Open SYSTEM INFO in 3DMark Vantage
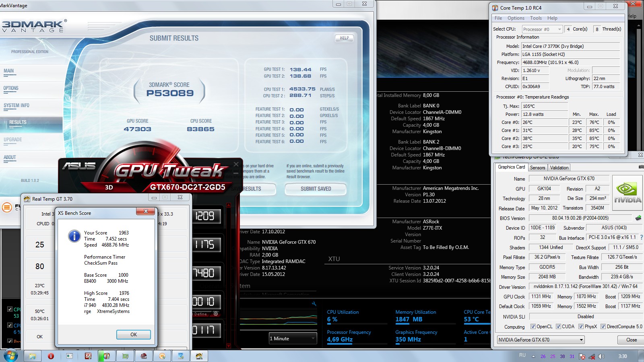Image resolution: width=644 pixels, height=362 pixels. (17, 105)
